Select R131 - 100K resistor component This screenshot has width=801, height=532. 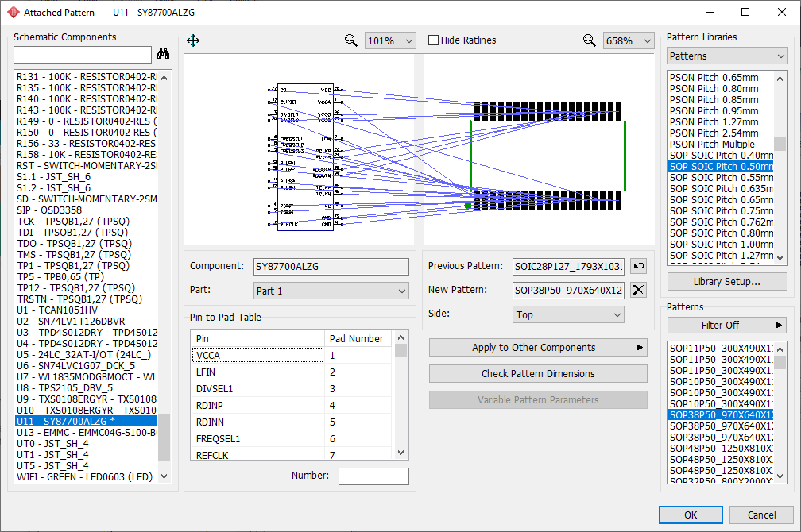87,76
